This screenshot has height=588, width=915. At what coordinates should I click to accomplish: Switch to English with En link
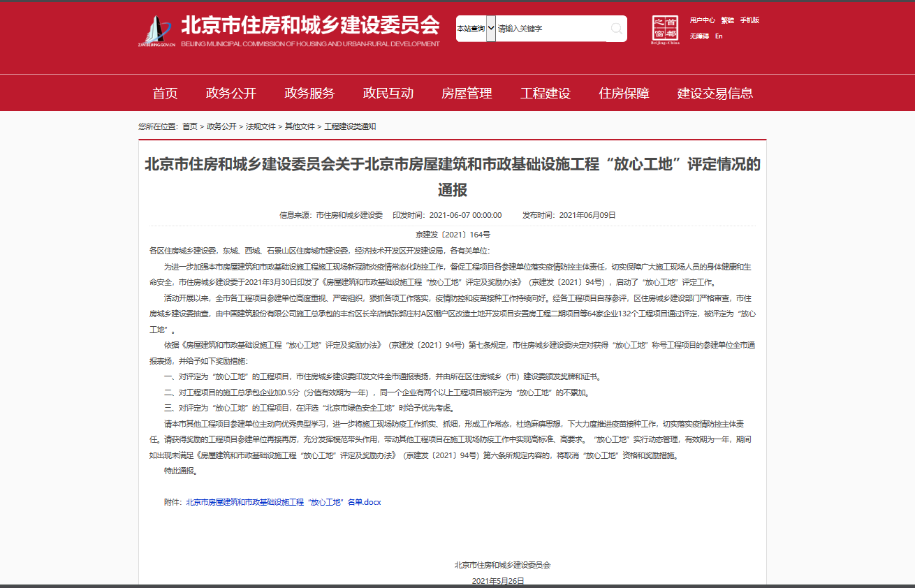click(x=719, y=36)
